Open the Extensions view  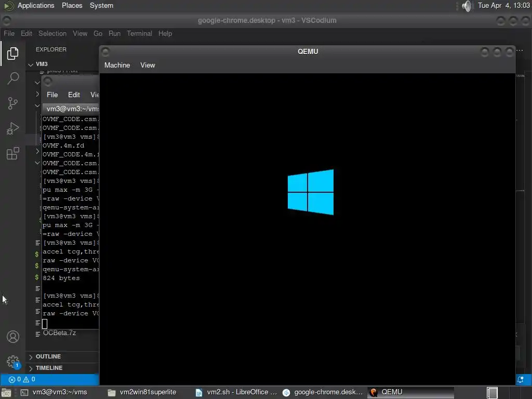pyautogui.click(x=12, y=154)
